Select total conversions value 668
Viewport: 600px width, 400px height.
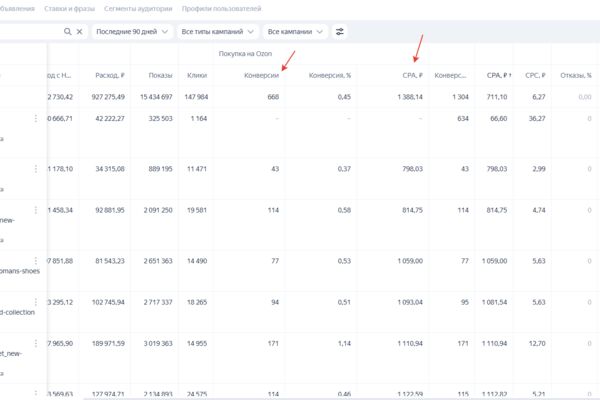(273, 97)
